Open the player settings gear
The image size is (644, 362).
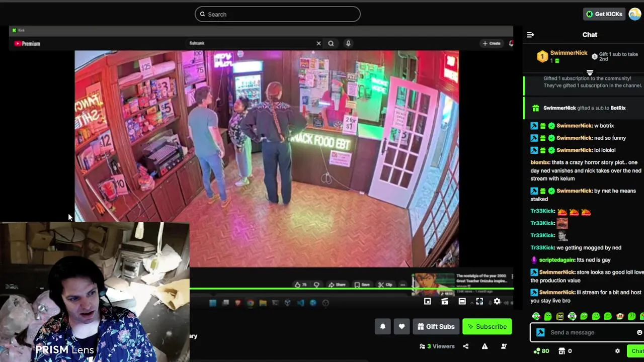(497, 301)
